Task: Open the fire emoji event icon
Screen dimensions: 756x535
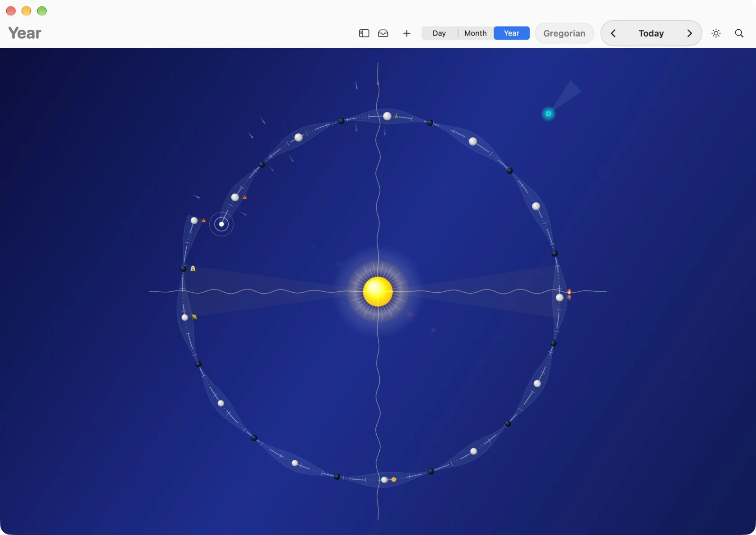Action: point(569,291)
